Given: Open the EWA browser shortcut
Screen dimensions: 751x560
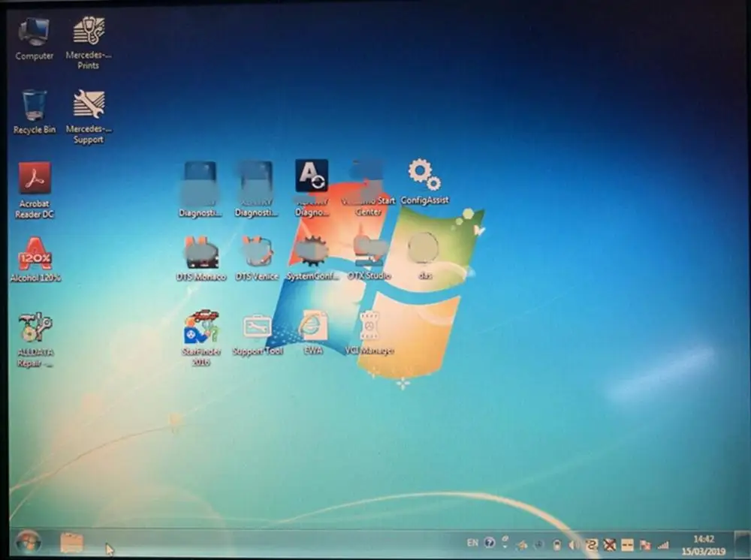Looking at the screenshot, I should [x=313, y=333].
